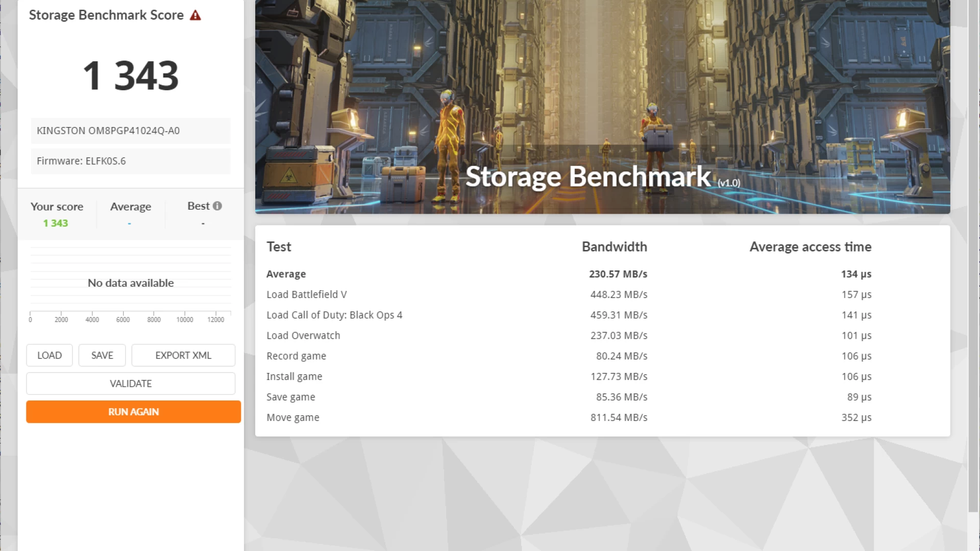Click the 89 µs access time value

click(x=860, y=396)
